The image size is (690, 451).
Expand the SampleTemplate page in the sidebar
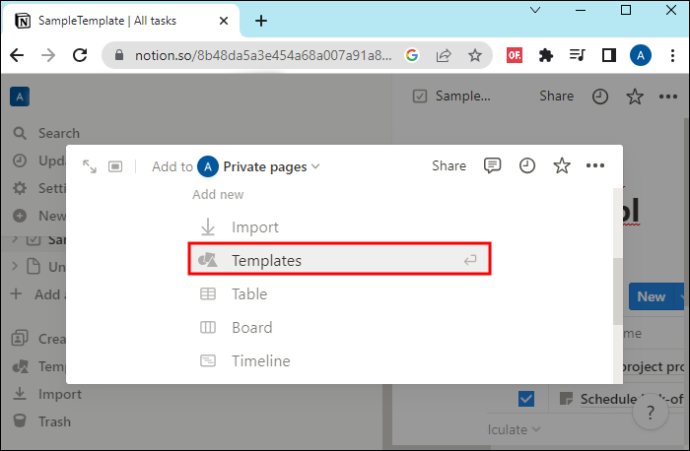(15, 239)
